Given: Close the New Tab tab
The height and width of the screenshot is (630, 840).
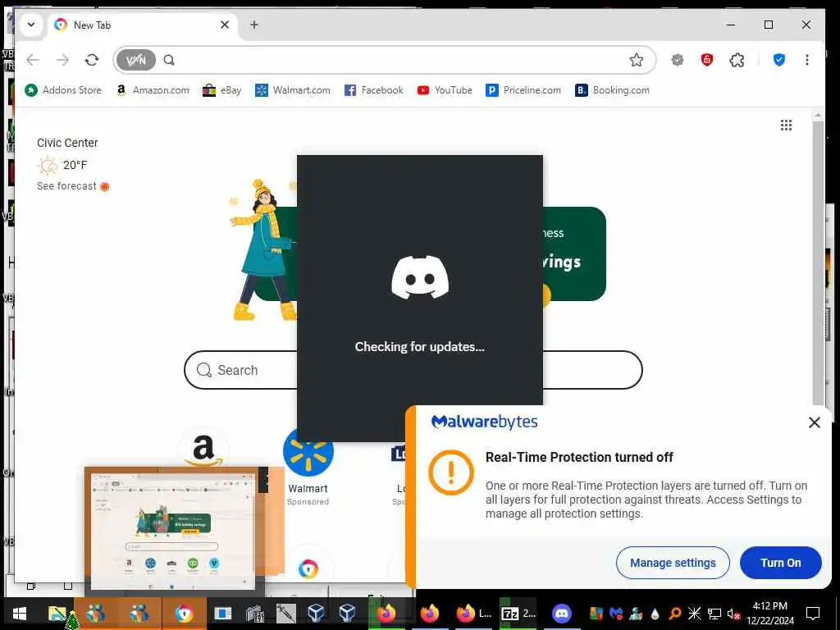Looking at the screenshot, I should pos(225,25).
